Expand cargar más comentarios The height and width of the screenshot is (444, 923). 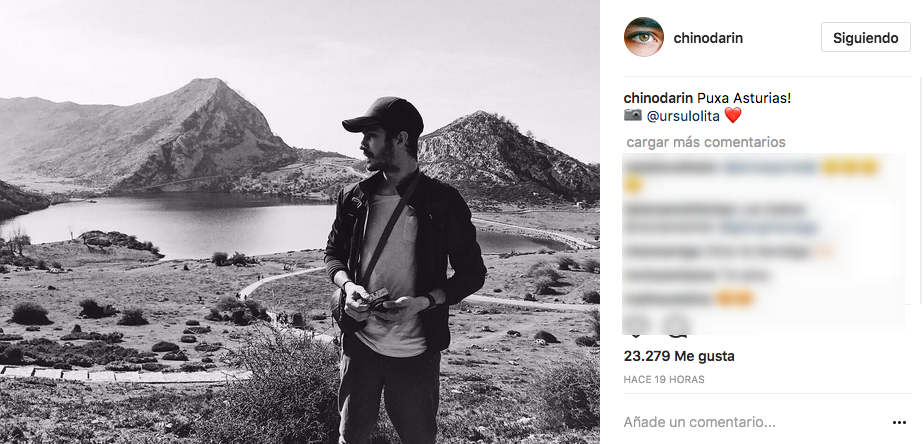click(x=706, y=142)
